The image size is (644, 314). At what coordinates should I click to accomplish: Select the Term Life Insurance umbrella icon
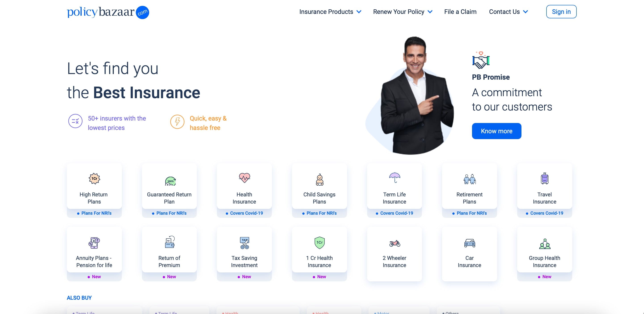click(x=394, y=178)
